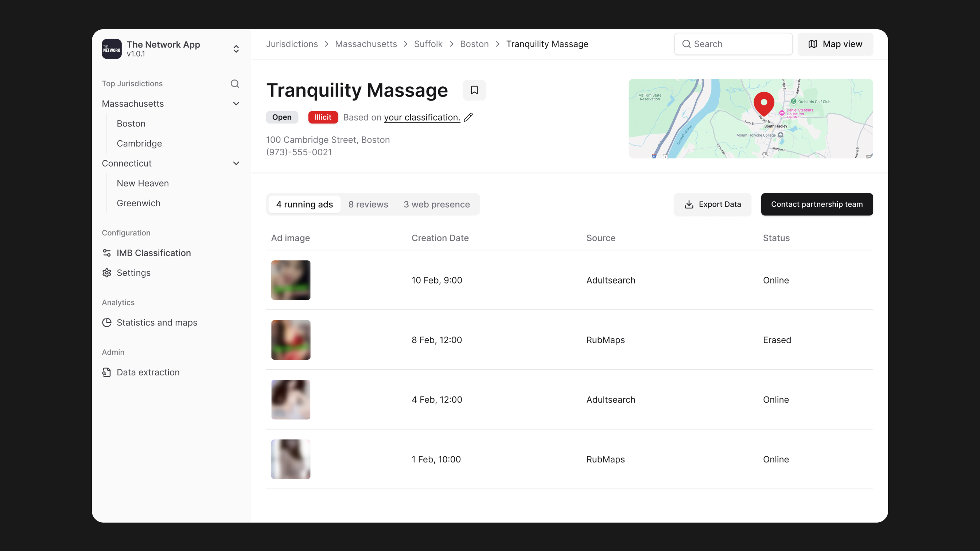
Task: Open the 10 Feb ad image thumbnail
Action: point(291,280)
